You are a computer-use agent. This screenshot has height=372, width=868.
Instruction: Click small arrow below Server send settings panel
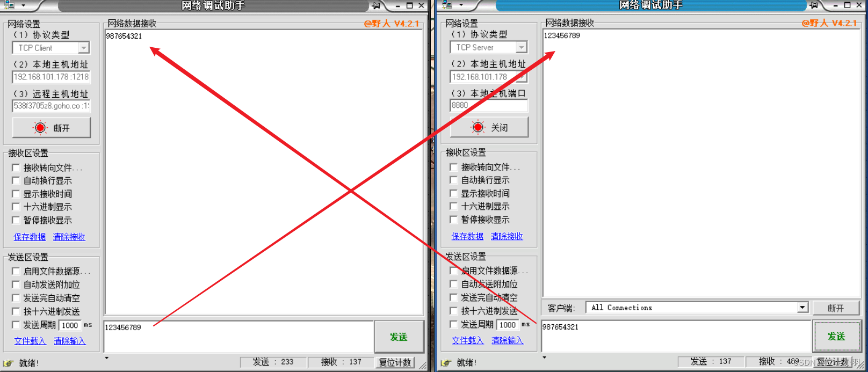point(544,357)
